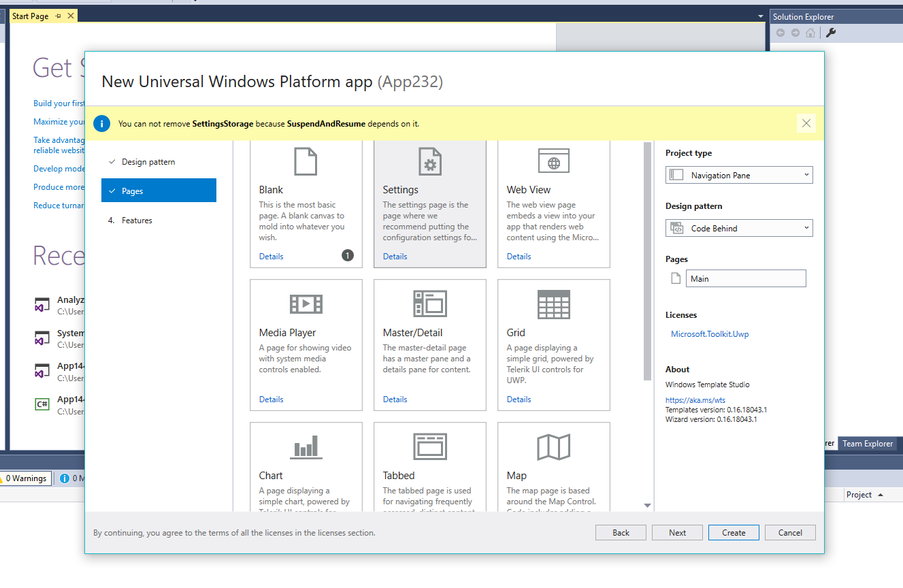The image size is (903, 588).
Task: Select the Master/Detail template icon
Action: pyautogui.click(x=429, y=304)
